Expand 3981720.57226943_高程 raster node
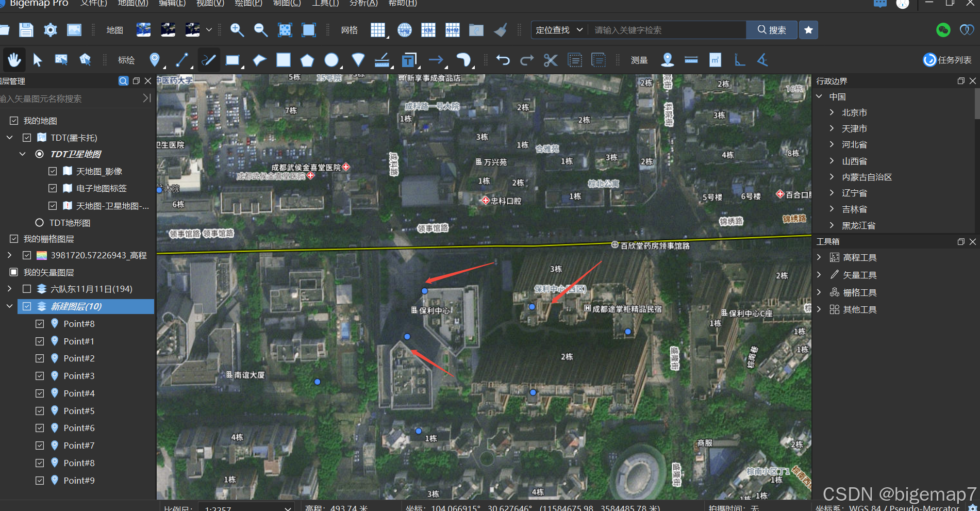 (10, 255)
